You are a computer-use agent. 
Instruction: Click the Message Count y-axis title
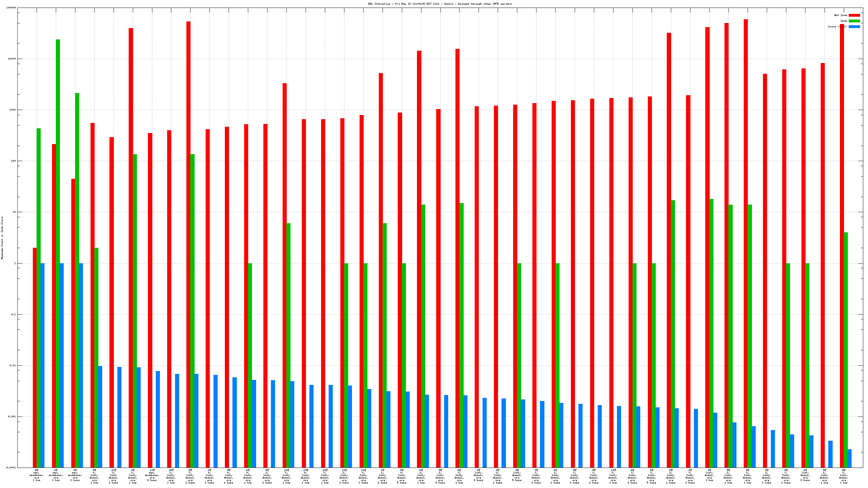click(x=2, y=238)
